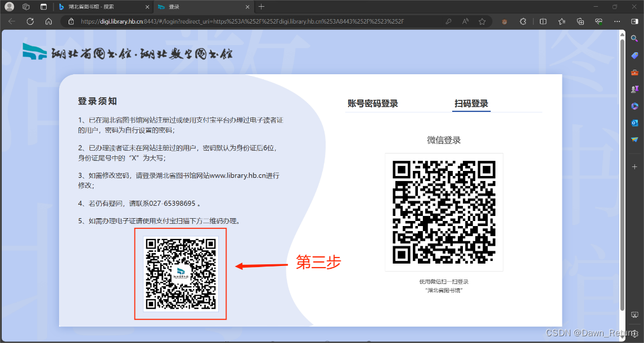Open the Favorites list
This screenshot has height=343, width=644.
point(562,21)
